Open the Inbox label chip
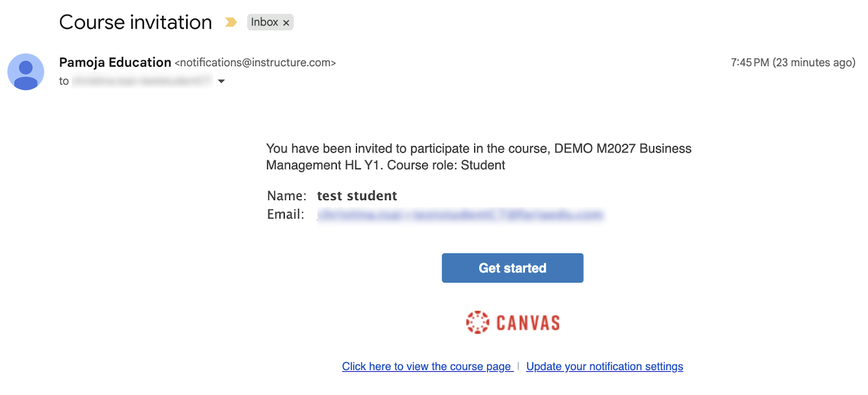This screenshot has height=395, width=868. (264, 22)
